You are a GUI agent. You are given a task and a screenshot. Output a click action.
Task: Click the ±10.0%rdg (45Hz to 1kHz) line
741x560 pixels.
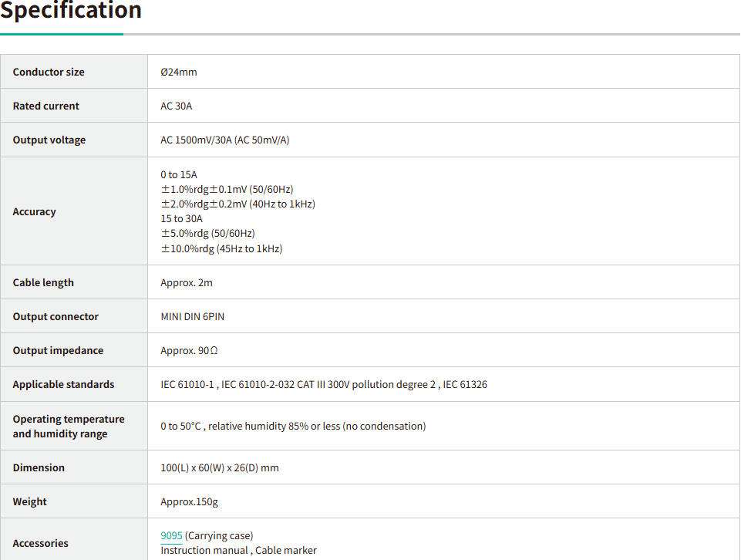221,248
